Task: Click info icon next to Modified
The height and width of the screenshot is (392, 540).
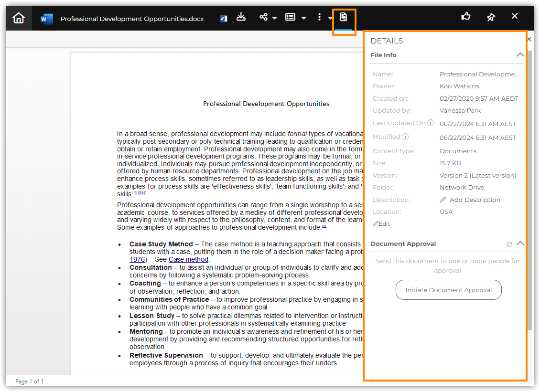Action: (x=405, y=137)
